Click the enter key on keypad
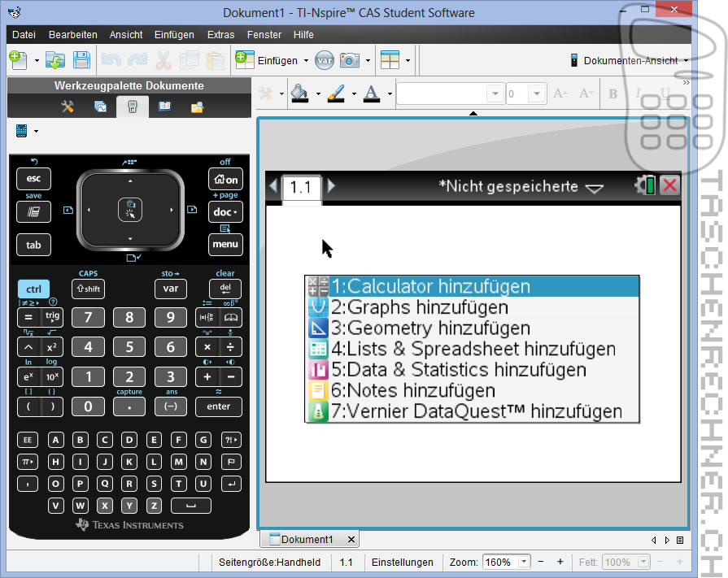Image resolution: width=728 pixels, height=578 pixels. (219, 406)
